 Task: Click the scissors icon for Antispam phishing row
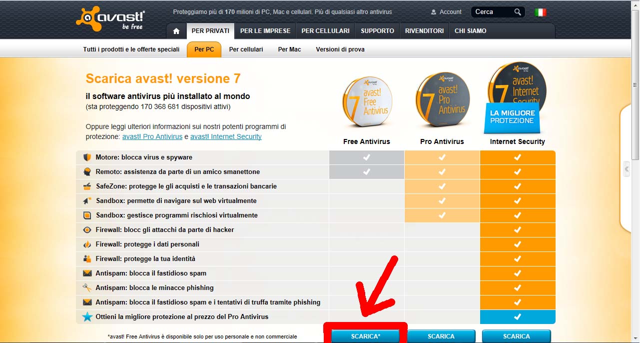point(87,288)
